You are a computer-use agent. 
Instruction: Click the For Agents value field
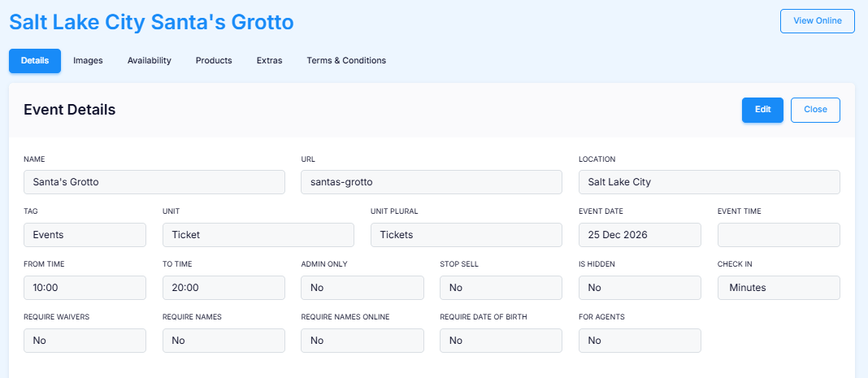(640, 341)
